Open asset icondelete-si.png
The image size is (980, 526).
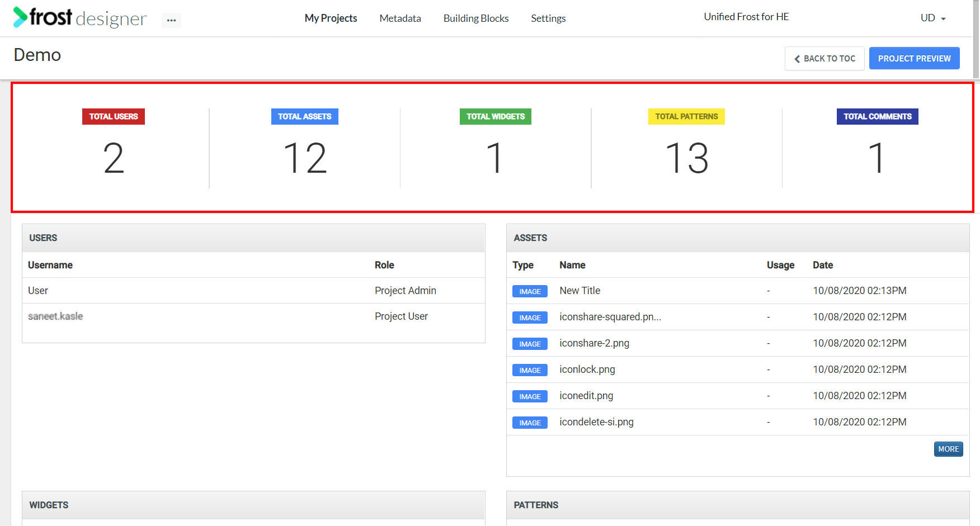[x=596, y=422]
